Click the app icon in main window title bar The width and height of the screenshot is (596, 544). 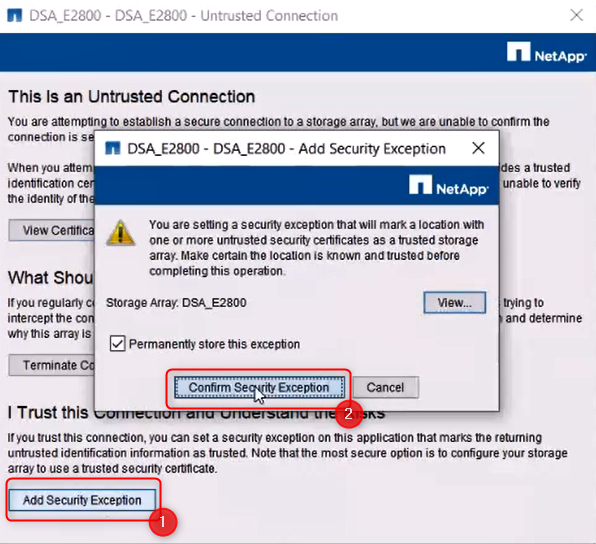pyautogui.click(x=15, y=16)
